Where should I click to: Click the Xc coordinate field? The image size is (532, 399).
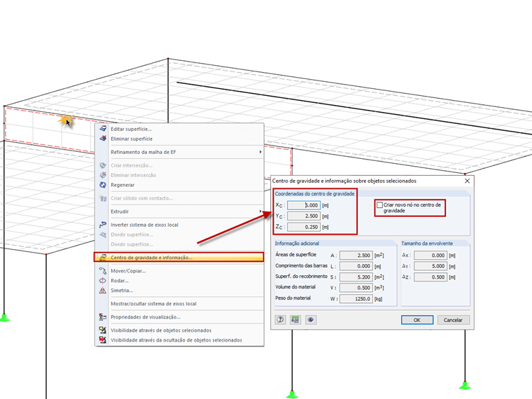[x=304, y=205]
